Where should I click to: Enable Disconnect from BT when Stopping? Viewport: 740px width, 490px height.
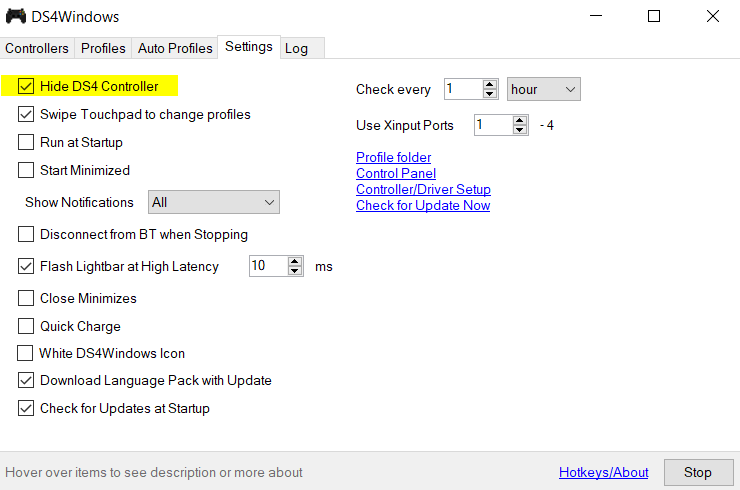coord(26,234)
